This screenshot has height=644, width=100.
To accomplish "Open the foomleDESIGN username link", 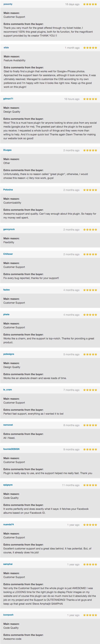I will point(11,449).
